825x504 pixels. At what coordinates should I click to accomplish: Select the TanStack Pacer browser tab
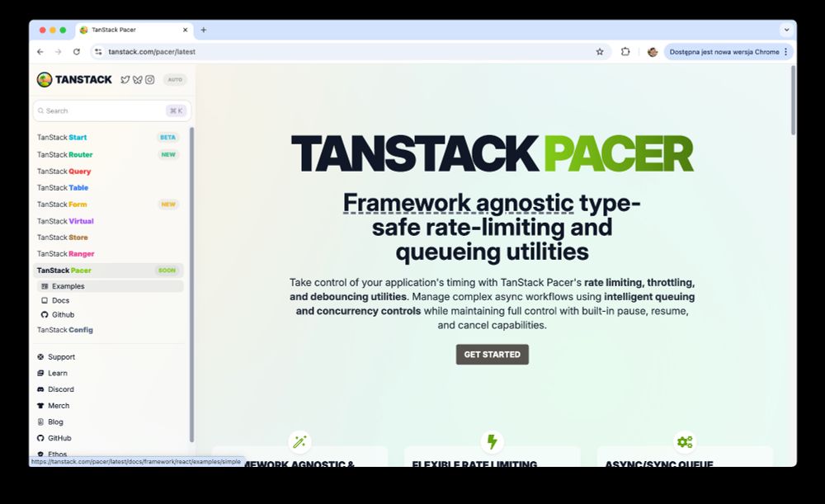(134, 30)
